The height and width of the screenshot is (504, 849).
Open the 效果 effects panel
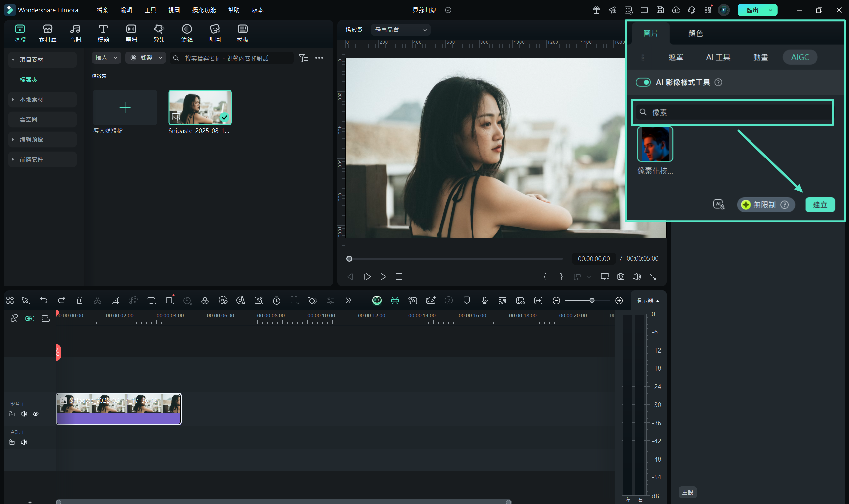coord(159,33)
